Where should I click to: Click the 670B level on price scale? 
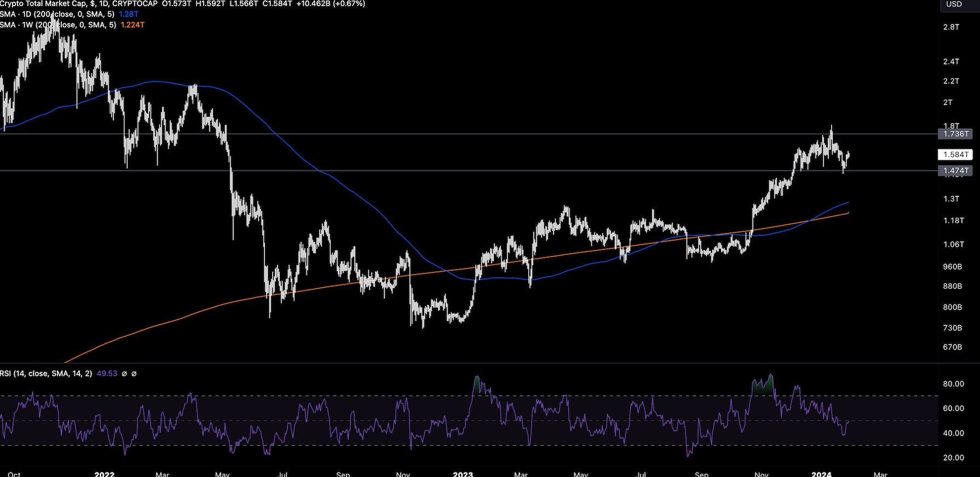[952, 347]
